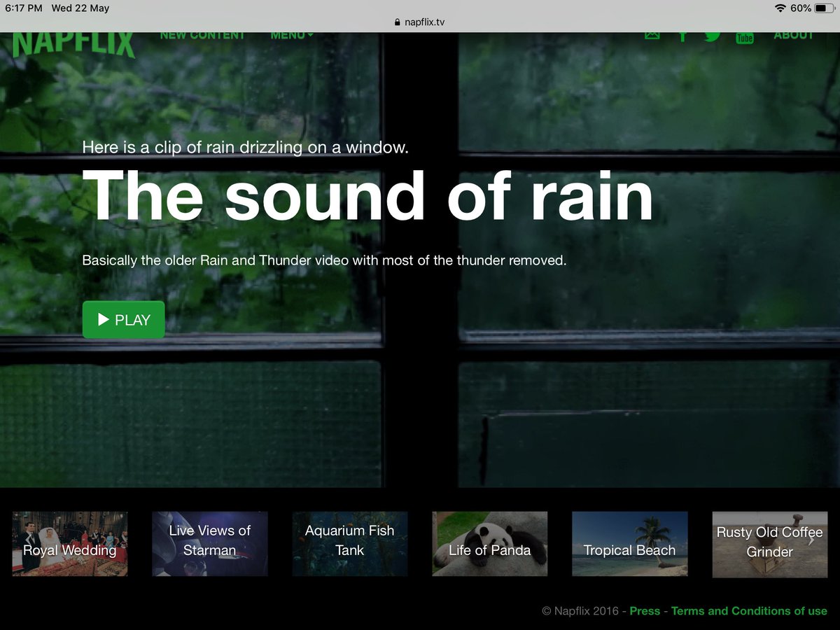Play The sound of rain video
Image resolution: width=840 pixels, height=630 pixels.
[123, 320]
